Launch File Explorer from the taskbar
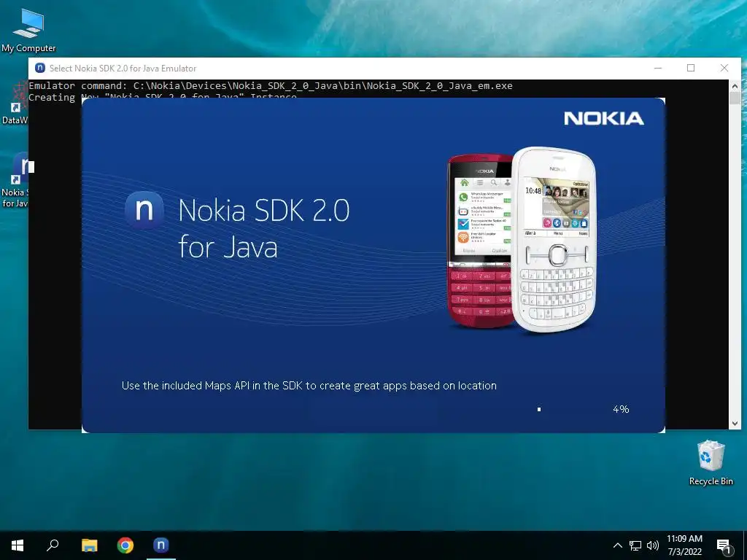The width and height of the screenshot is (747, 560). (x=89, y=545)
